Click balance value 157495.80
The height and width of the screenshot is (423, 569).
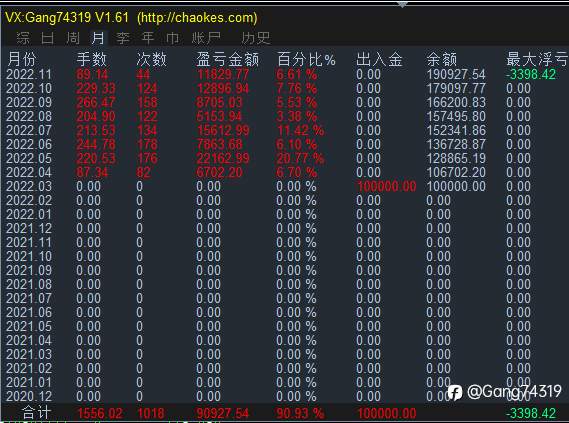456,116
